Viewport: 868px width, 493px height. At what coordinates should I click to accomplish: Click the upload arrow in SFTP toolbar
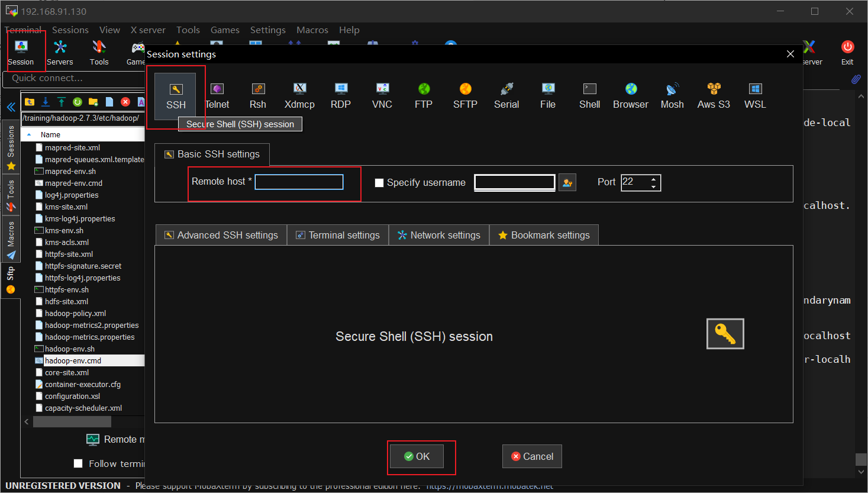62,102
